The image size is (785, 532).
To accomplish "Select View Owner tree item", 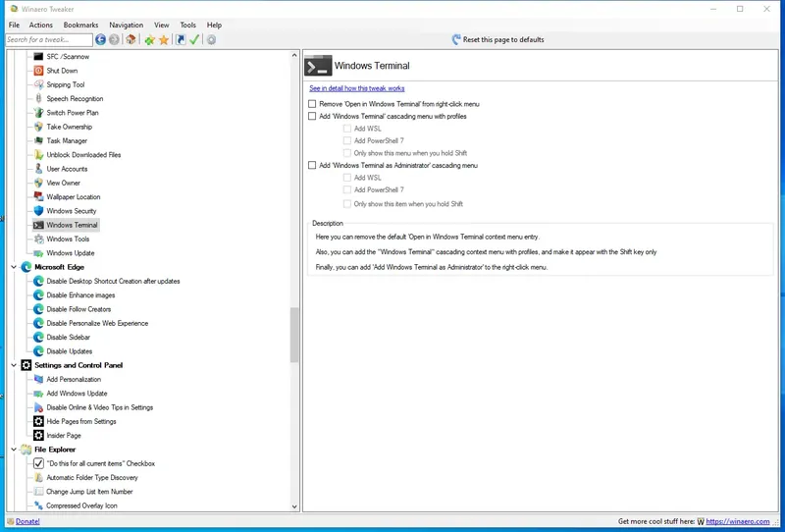I will [x=63, y=183].
